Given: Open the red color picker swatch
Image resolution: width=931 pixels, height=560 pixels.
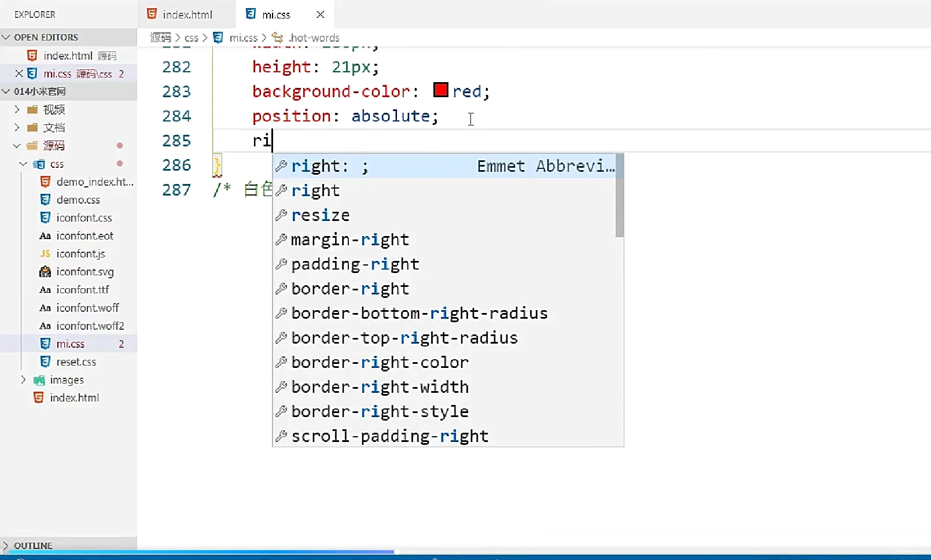Looking at the screenshot, I should pos(441,90).
